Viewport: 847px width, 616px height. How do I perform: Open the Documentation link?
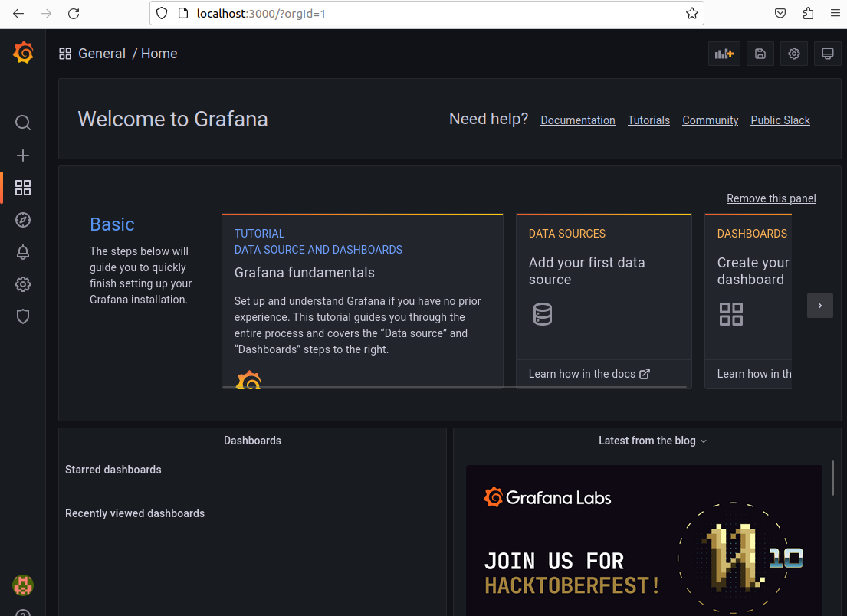click(x=577, y=120)
